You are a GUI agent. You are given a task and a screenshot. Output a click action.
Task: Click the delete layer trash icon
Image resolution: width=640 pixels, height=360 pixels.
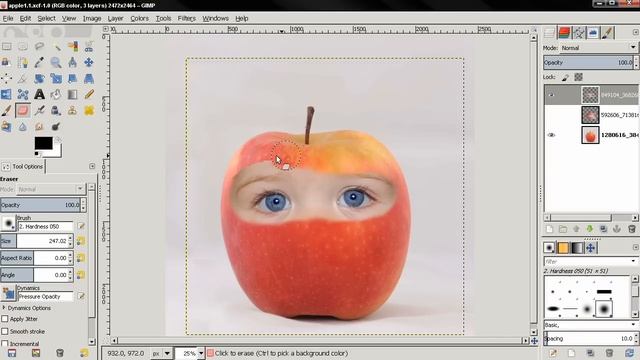pyautogui.click(x=631, y=229)
